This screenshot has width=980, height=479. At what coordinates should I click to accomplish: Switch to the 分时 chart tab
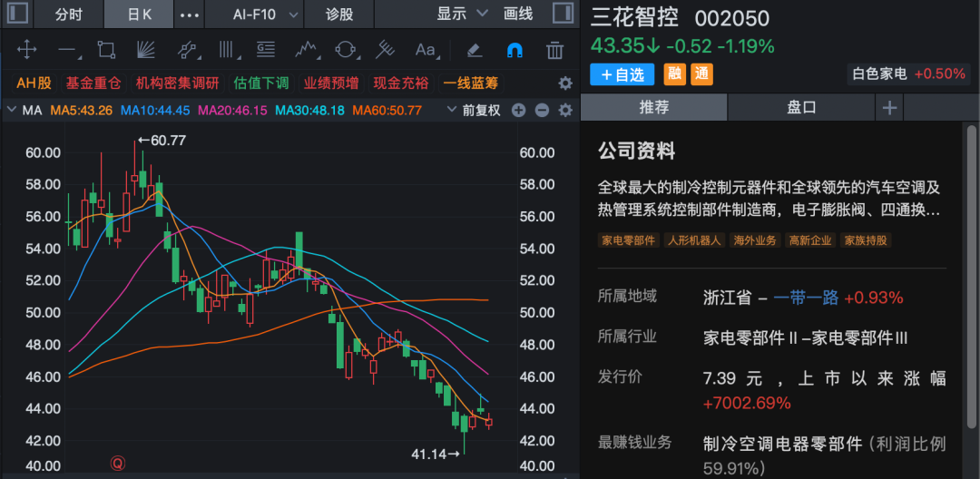pos(69,15)
